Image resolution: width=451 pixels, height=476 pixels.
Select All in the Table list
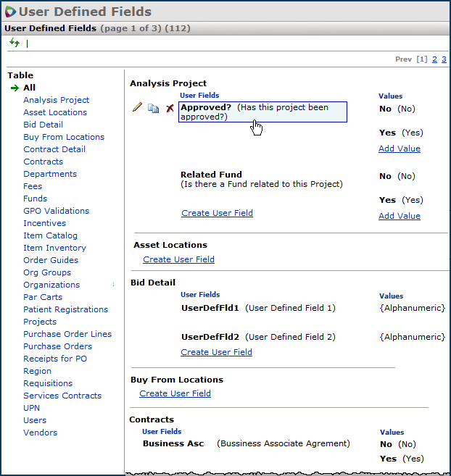click(29, 88)
